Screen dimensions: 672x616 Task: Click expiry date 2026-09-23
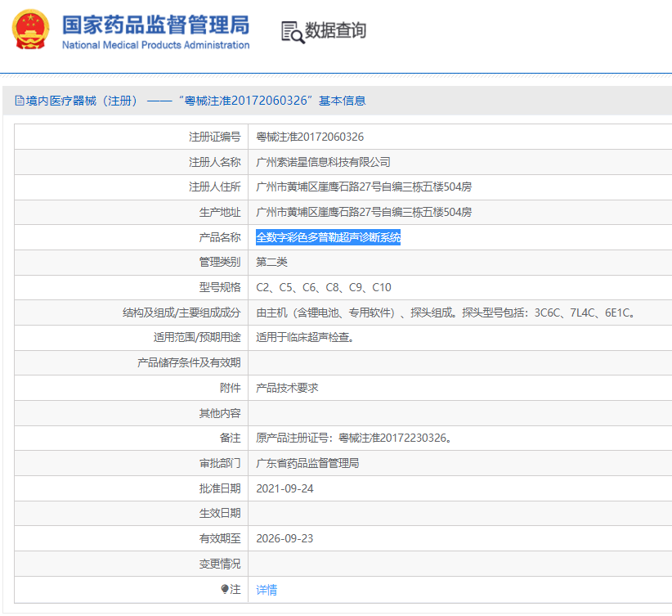click(x=284, y=538)
